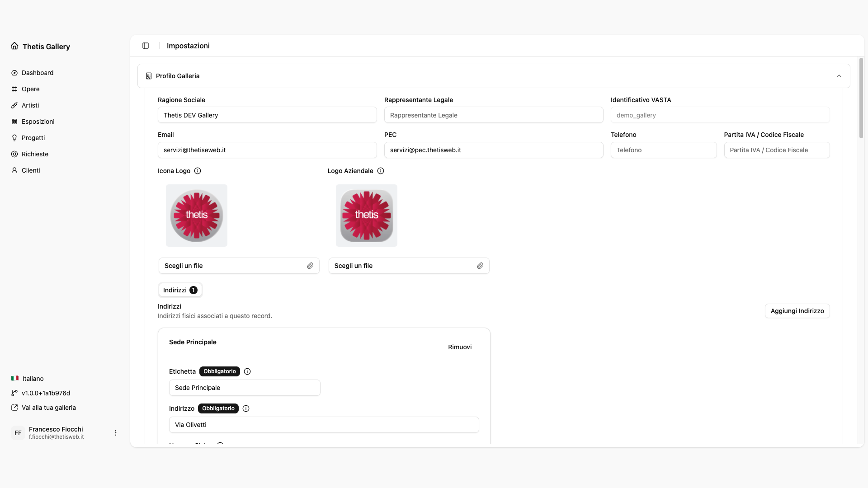Click the Richieste at-sign icon
Image resolution: width=868 pixels, height=488 pixels.
click(x=14, y=154)
